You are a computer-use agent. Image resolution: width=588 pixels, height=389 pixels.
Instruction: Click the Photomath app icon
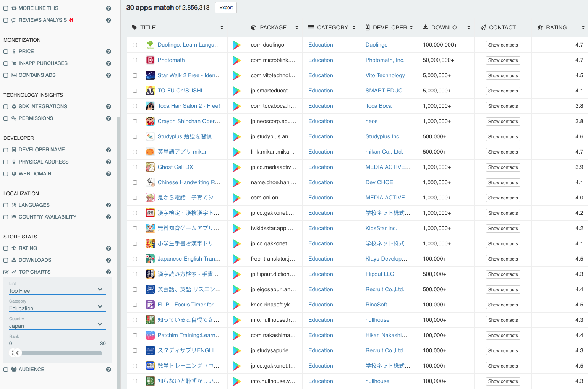150,60
